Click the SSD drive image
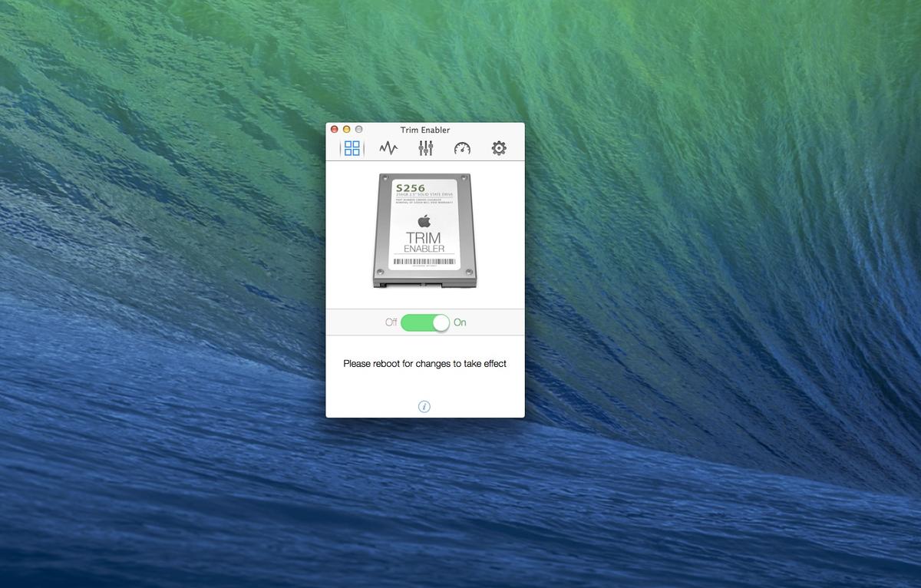This screenshot has width=921, height=588. 424,230
